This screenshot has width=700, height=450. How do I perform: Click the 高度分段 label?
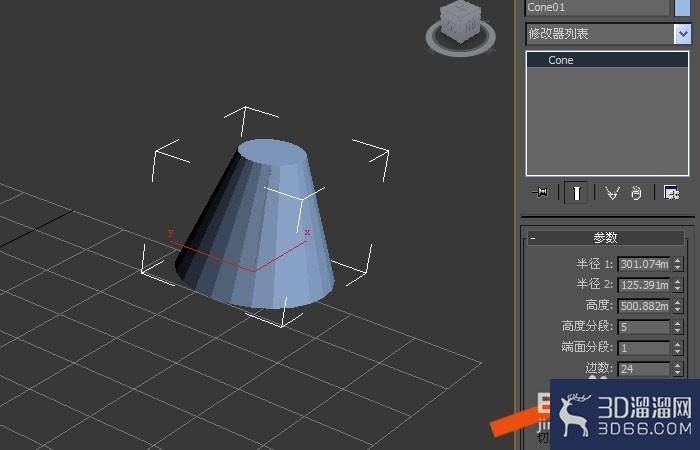pyautogui.click(x=588, y=326)
